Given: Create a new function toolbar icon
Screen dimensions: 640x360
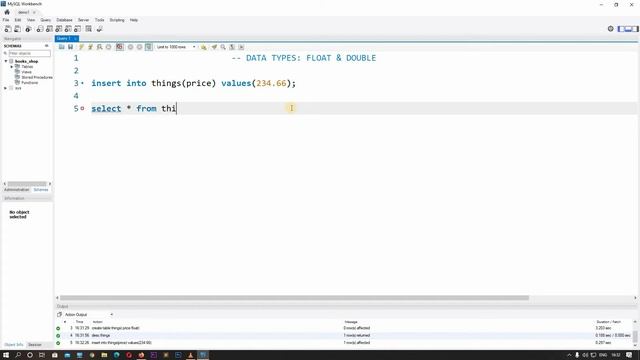Looking at the screenshot, I should 78,29.
